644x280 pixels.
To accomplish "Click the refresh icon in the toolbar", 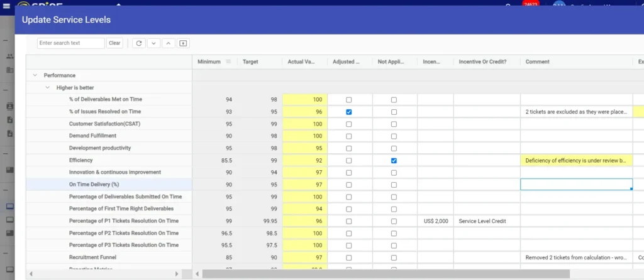I will click(139, 43).
